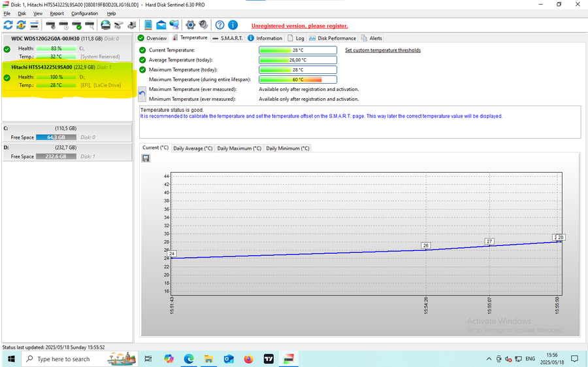Open the Disk menu
The width and height of the screenshot is (588, 367).
pos(22,13)
